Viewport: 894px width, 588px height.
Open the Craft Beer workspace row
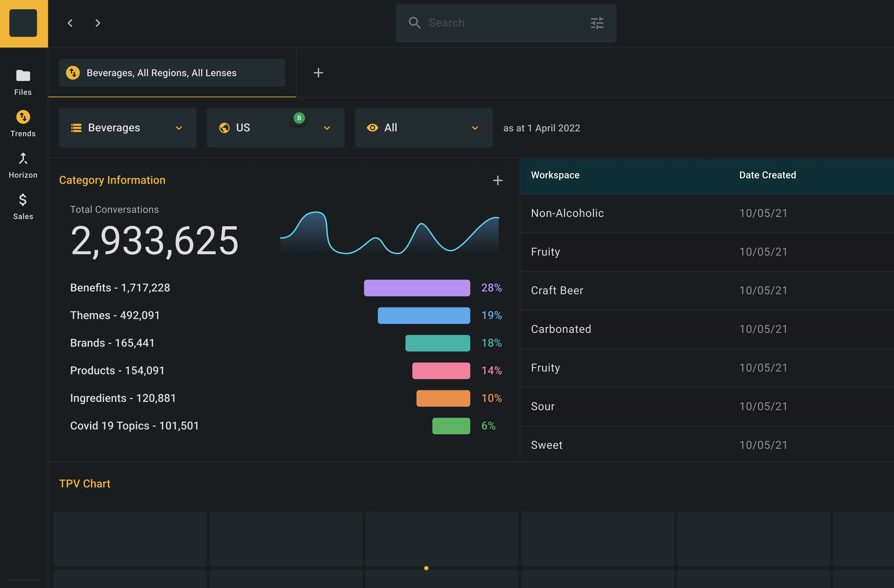(x=707, y=290)
